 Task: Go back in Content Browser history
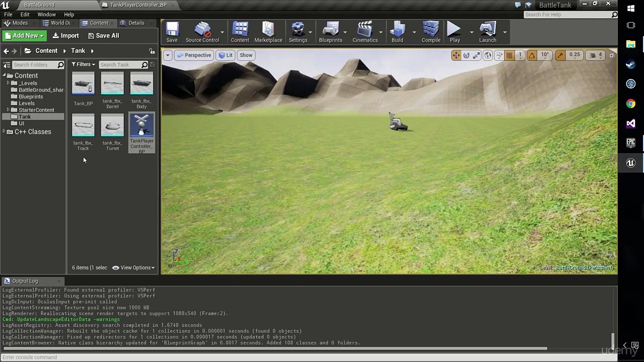point(6,51)
